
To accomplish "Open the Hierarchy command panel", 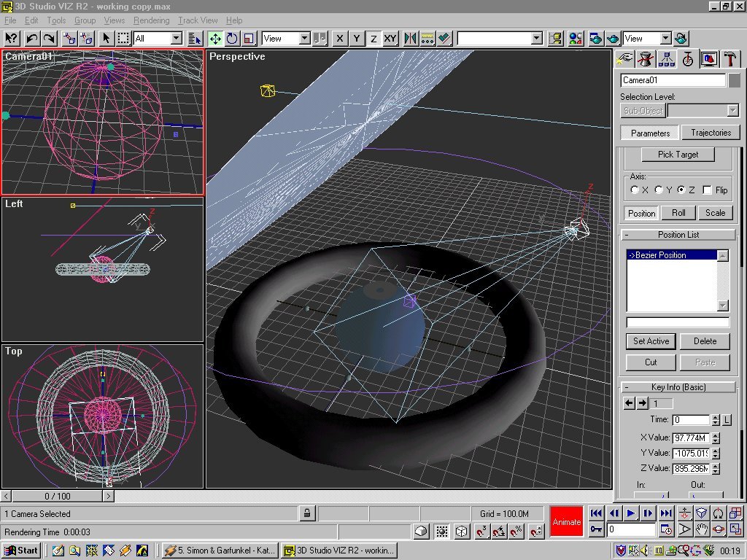I will pyautogui.click(x=667, y=59).
